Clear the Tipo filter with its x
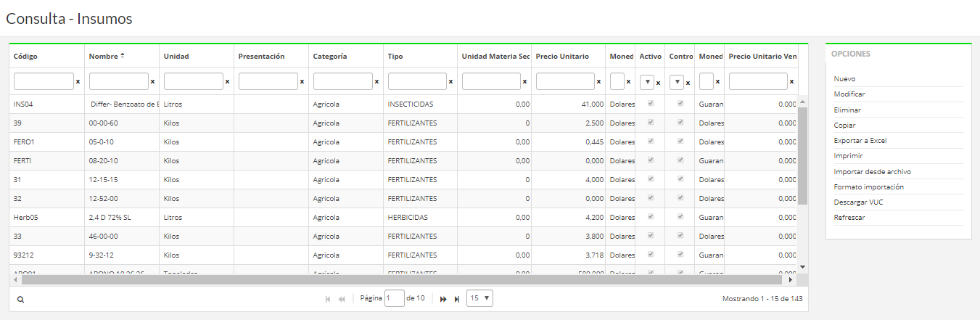The width and height of the screenshot is (980, 320). [450, 82]
